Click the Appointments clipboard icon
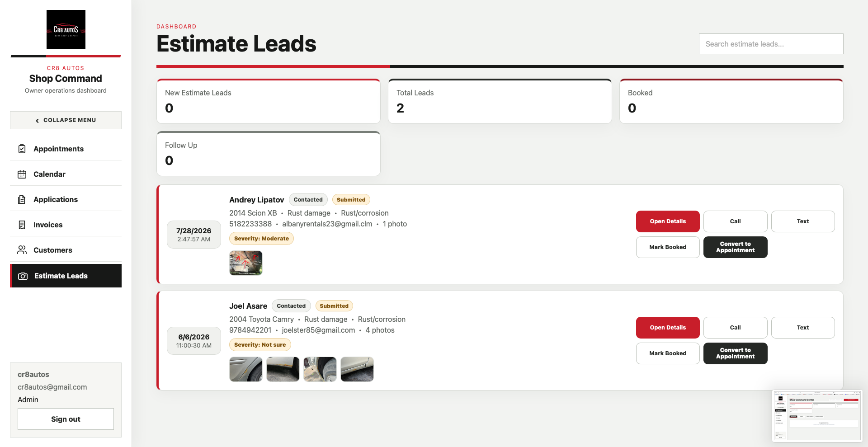 (x=22, y=149)
